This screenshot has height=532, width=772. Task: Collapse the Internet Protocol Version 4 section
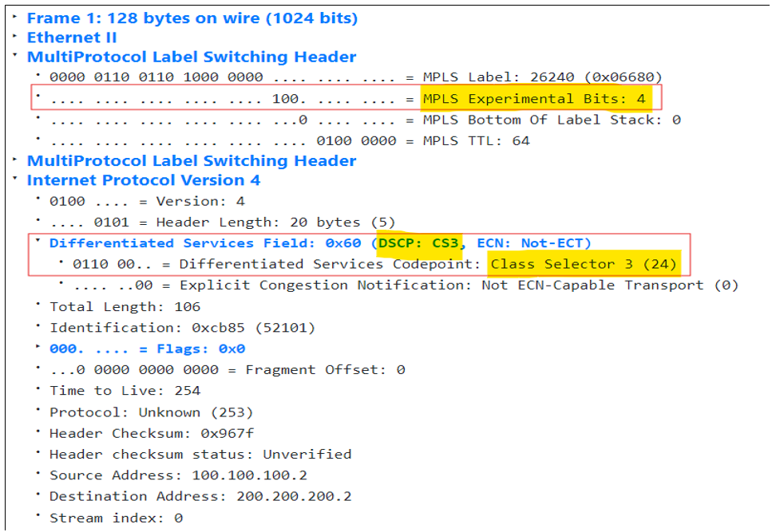click(x=15, y=180)
